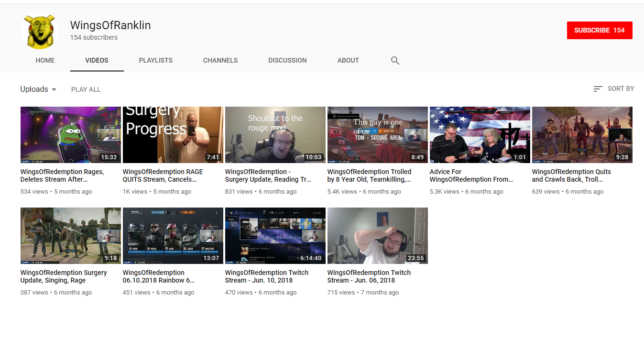644x339 pixels.
Task: Open the Surgery Progress video thumbnail
Action: pyautogui.click(x=173, y=135)
